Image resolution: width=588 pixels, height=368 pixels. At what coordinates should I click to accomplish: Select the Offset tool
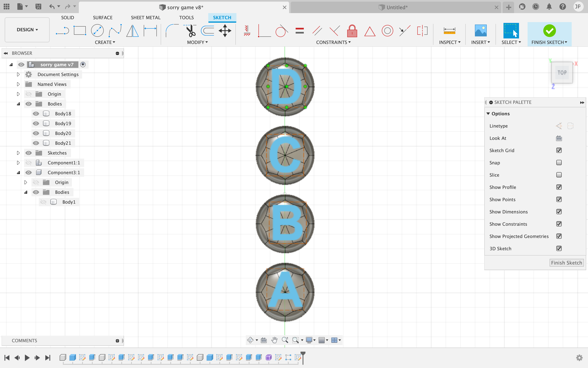tap(207, 31)
